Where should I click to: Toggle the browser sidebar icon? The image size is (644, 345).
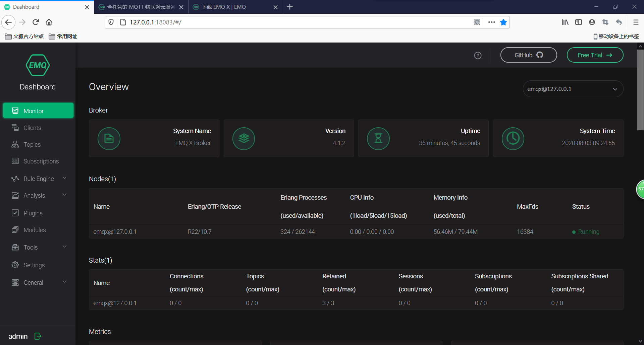pos(579,22)
